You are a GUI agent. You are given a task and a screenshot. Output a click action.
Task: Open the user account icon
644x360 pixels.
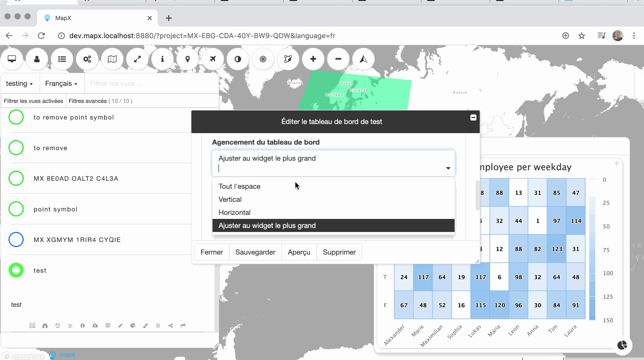coord(37,59)
